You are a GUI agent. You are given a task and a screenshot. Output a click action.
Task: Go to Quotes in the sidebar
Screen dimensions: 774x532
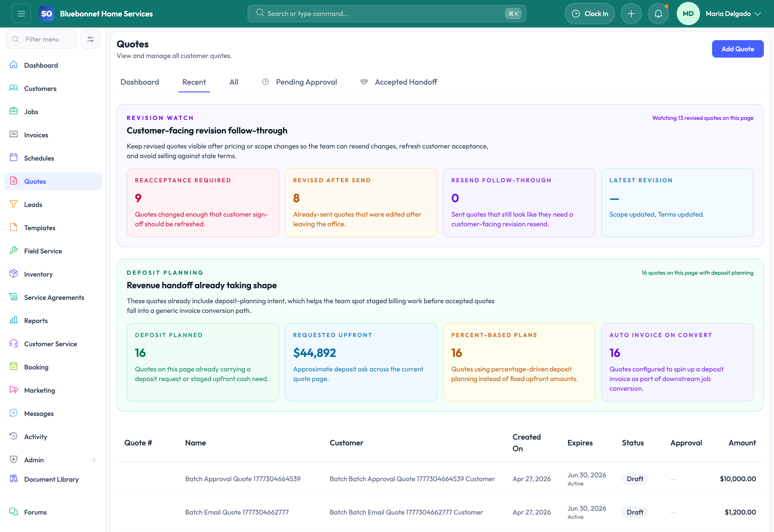pyautogui.click(x=53, y=181)
